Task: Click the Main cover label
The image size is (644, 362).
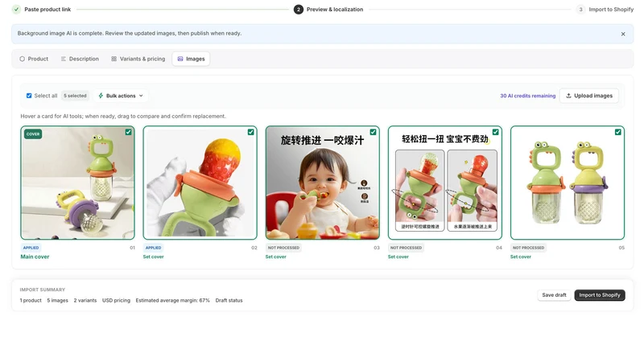Action: click(x=35, y=257)
